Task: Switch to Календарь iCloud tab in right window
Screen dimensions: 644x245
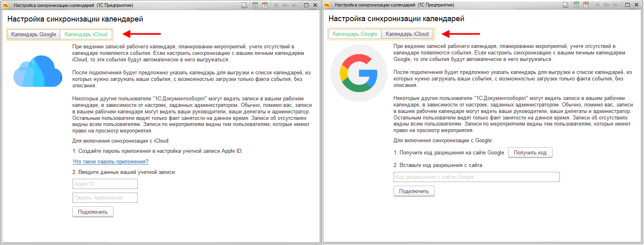Action: (x=407, y=34)
